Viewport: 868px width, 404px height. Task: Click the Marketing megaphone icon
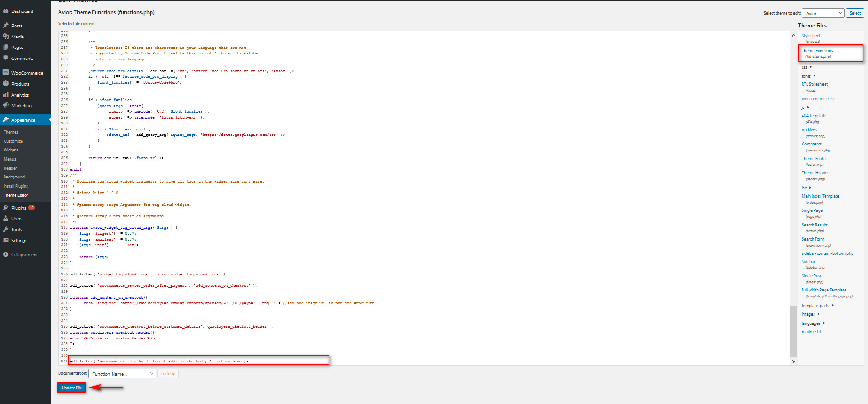click(x=6, y=105)
